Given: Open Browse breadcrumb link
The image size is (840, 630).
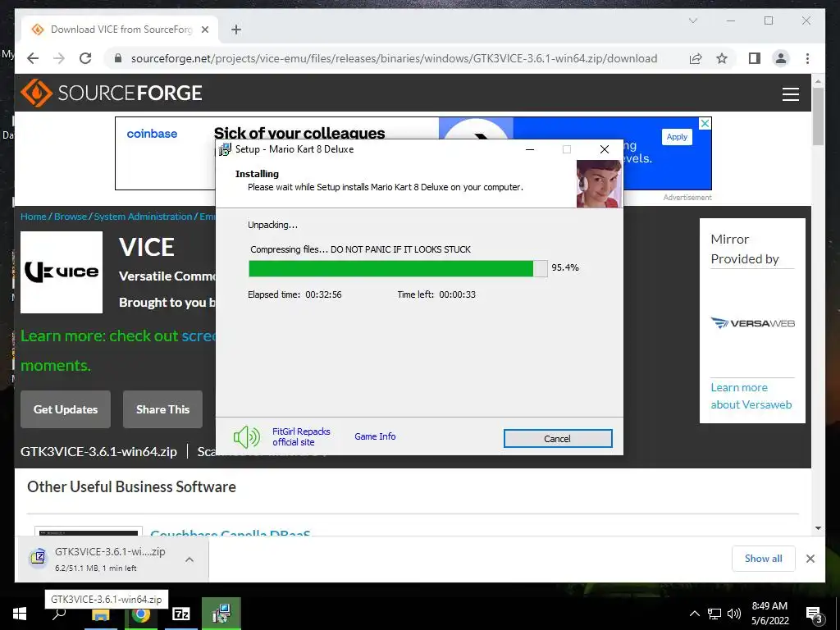Looking at the screenshot, I should point(71,217).
